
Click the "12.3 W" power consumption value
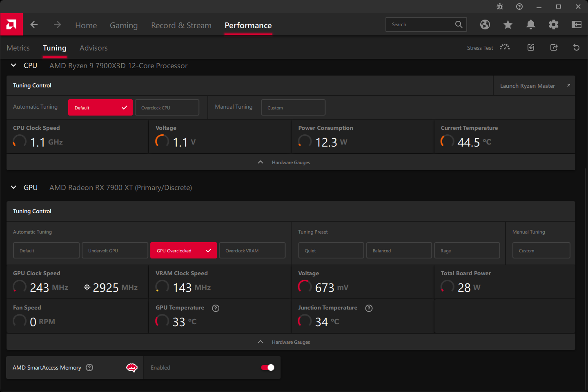pos(331,142)
